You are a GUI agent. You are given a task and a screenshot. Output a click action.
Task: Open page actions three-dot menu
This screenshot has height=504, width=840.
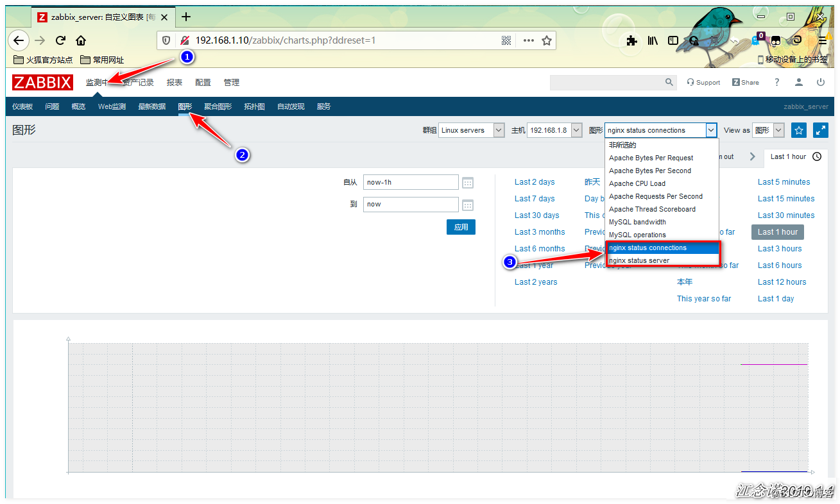point(528,40)
